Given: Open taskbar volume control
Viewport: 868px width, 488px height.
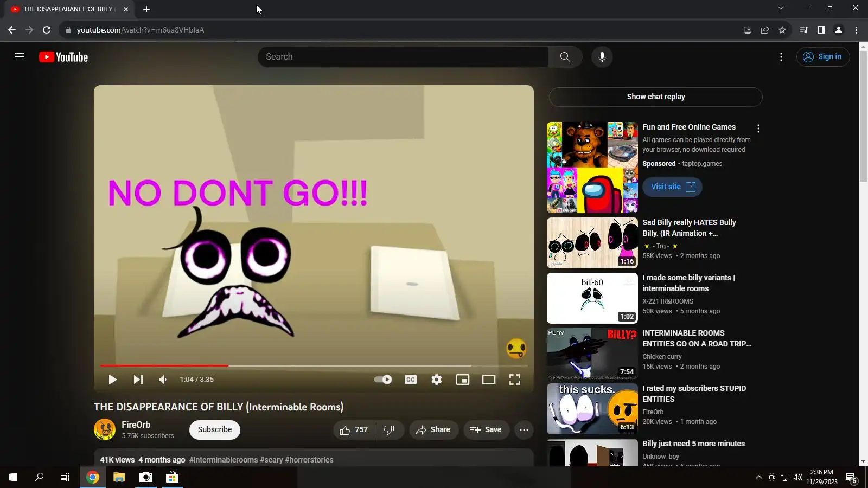Looking at the screenshot, I should 798,477.
